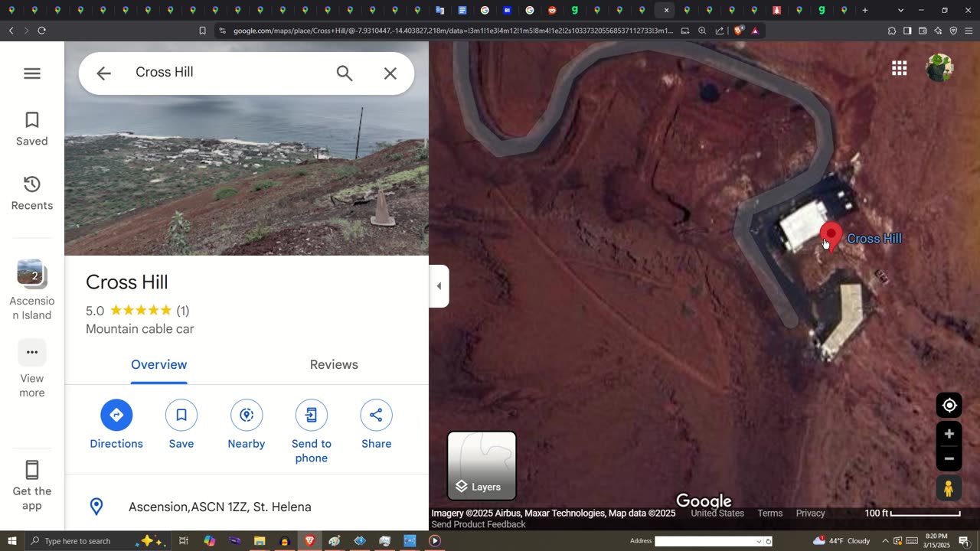Click the browser URL address field

click(452, 31)
